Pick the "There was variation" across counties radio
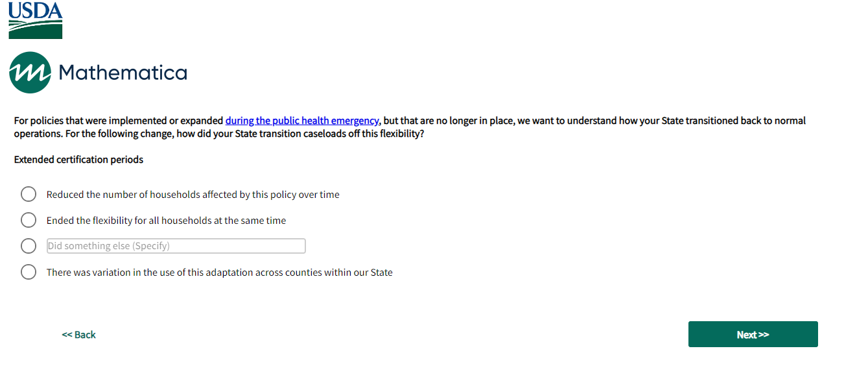This screenshot has width=868, height=377. point(29,272)
